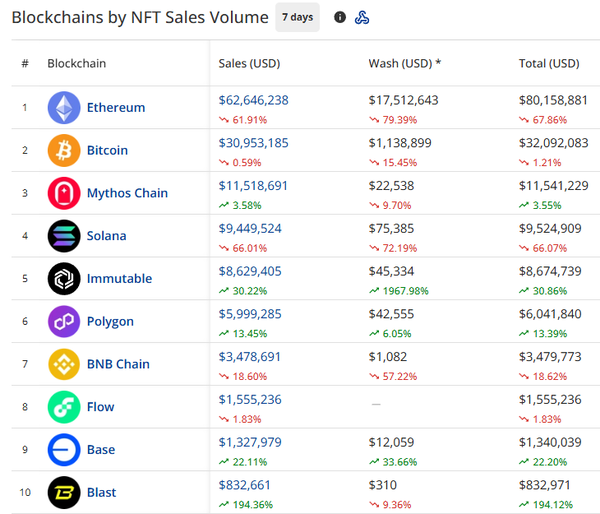Screen dimensions: 600x514
Task: Open the info icon beside 7 days
Action: point(340,17)
